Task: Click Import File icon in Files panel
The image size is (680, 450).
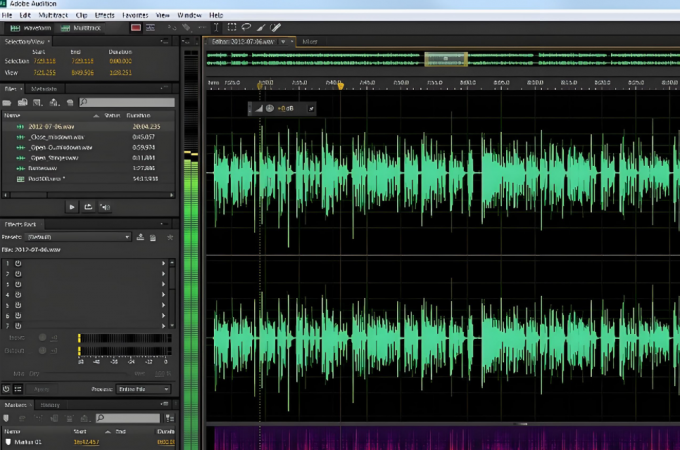Action: [23, 102]
